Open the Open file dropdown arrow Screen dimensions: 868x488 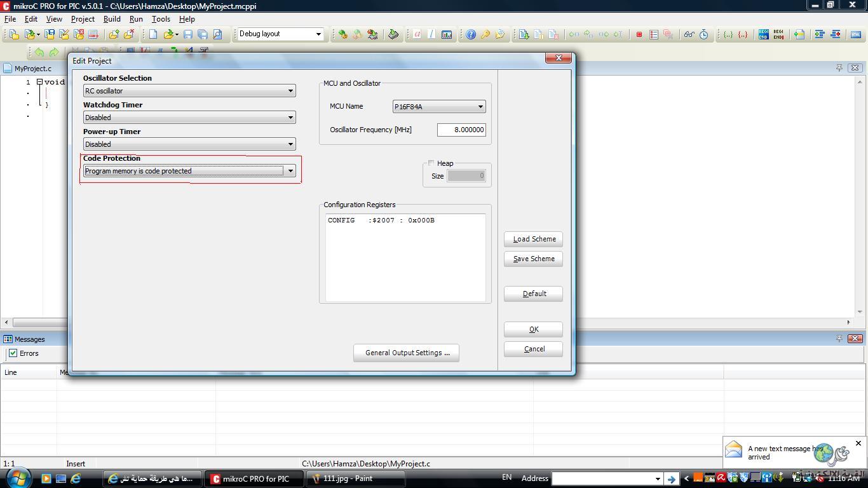coord(177,34)
